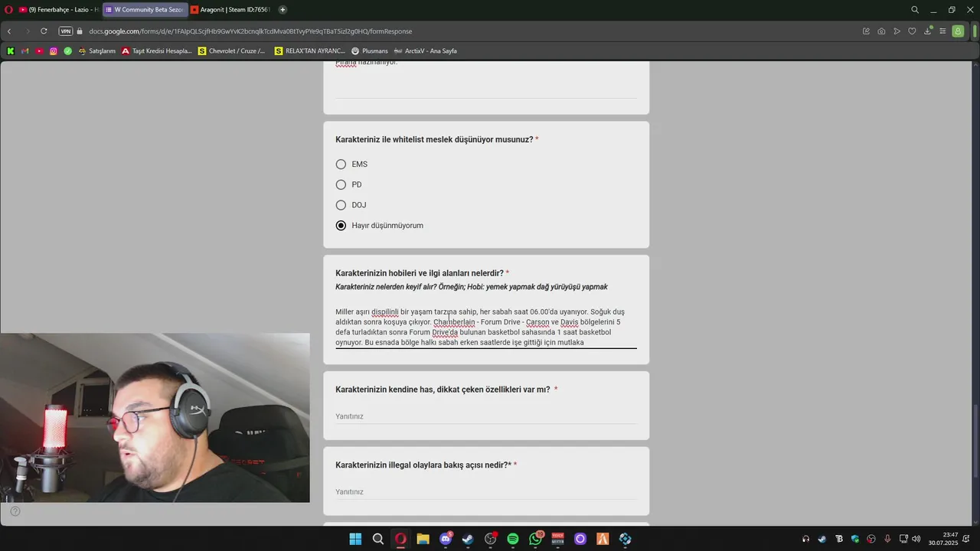Switch to Aragonit Steam ID tab
The width and height of the screenshot is (980, 551).
(x=230, y=10)
